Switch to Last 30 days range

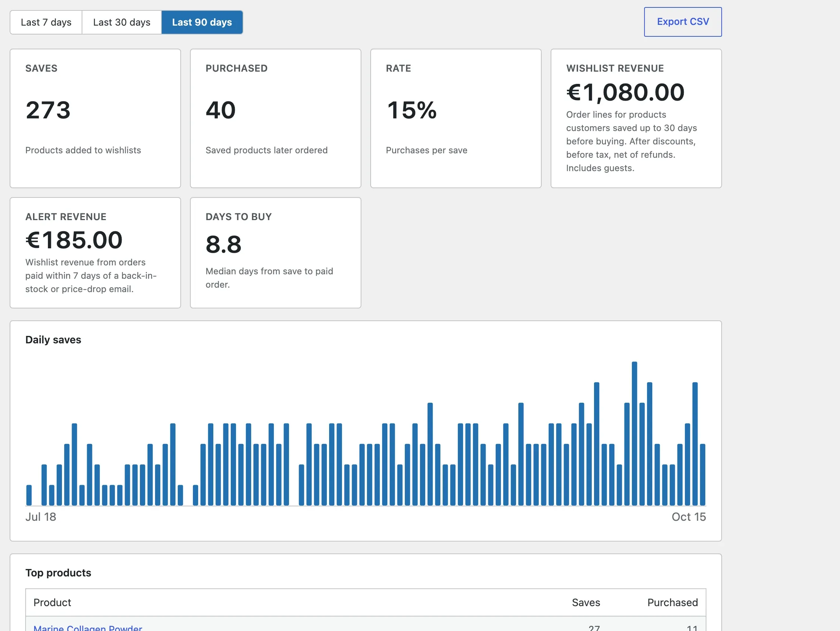tap(122, 22)
